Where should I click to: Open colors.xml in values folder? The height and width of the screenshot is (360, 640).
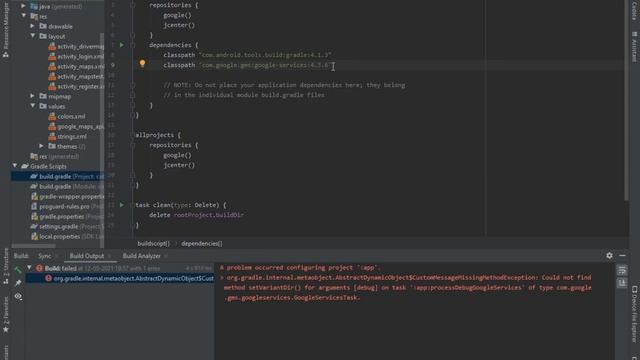click(67, 116)
